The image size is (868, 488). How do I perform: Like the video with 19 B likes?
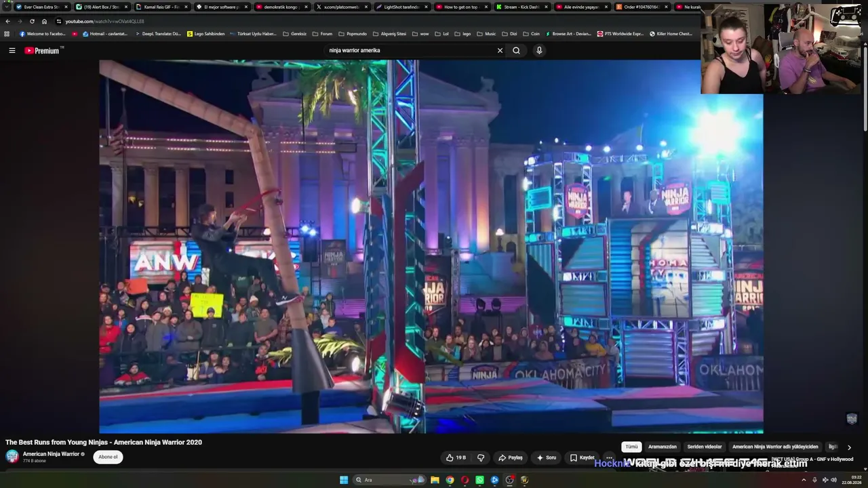[456, 457]
